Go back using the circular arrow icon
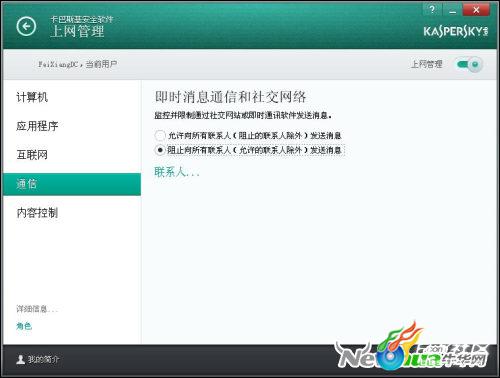 click(26, 26)
